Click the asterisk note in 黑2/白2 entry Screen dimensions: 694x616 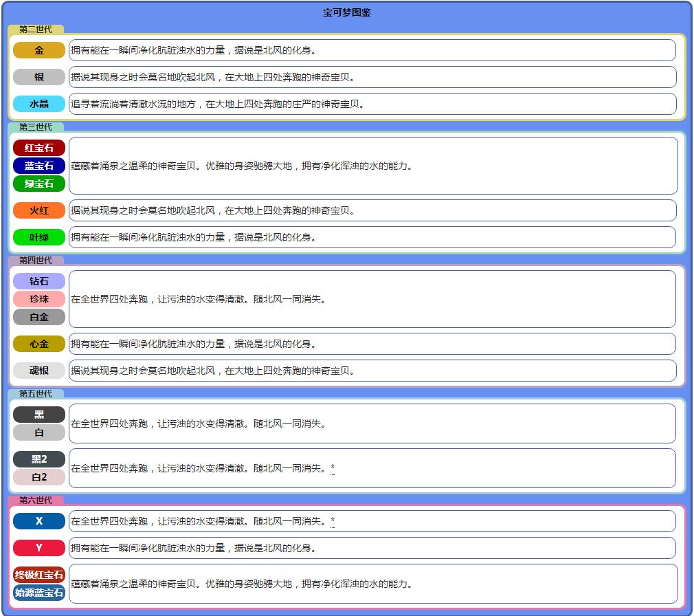point(333,467)
